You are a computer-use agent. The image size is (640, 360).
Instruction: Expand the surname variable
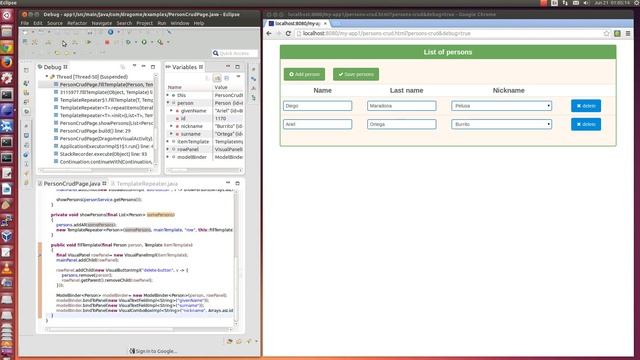coord(171,134)
